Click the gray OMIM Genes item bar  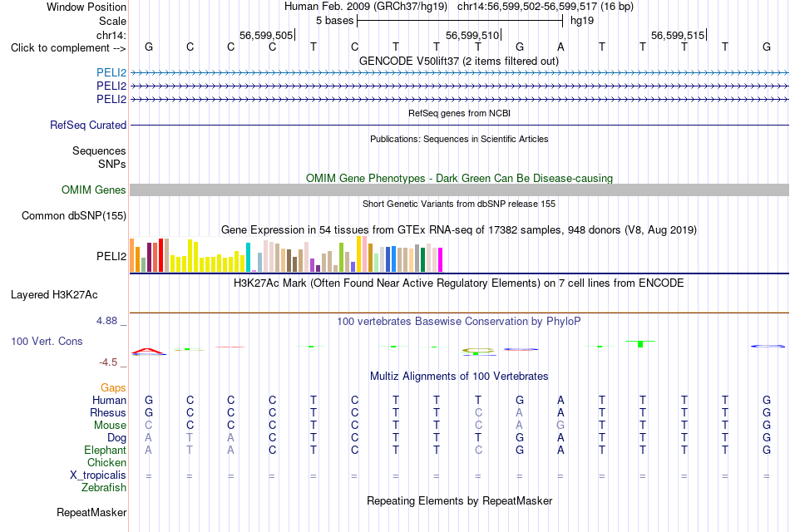point(459,190)
